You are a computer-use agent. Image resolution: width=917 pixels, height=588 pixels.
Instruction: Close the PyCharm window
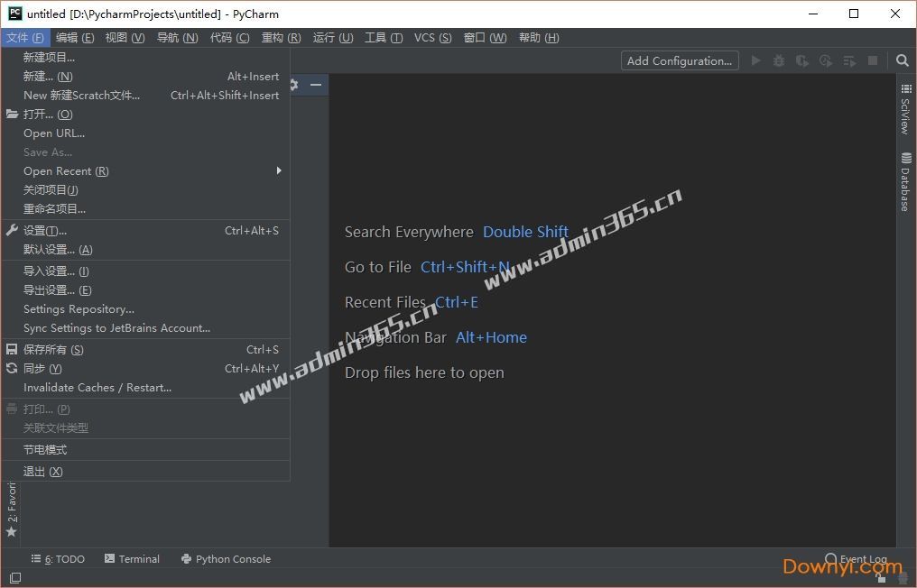click(894, 14)
